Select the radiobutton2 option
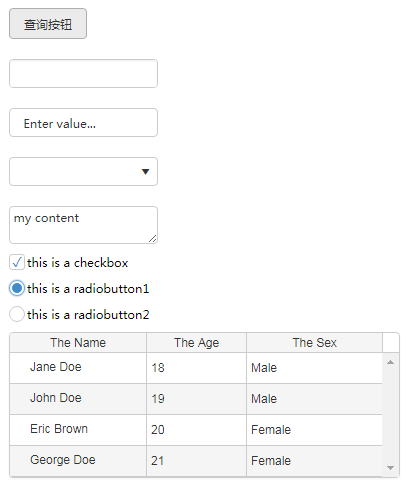 point(17,314)
